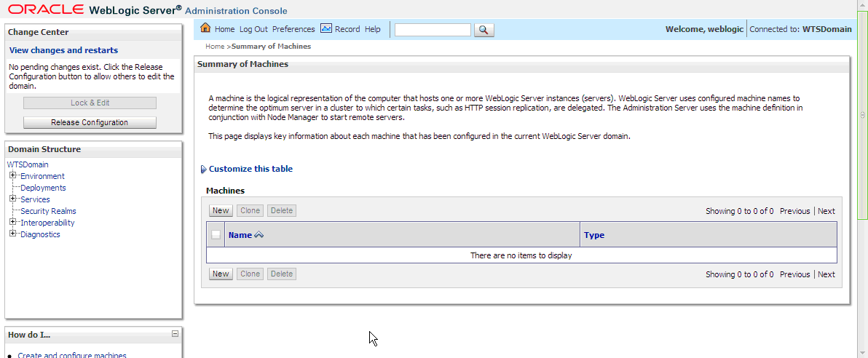Click the Customize this table arrow icon
Screen dimensions: 868x358
point(204,170)
